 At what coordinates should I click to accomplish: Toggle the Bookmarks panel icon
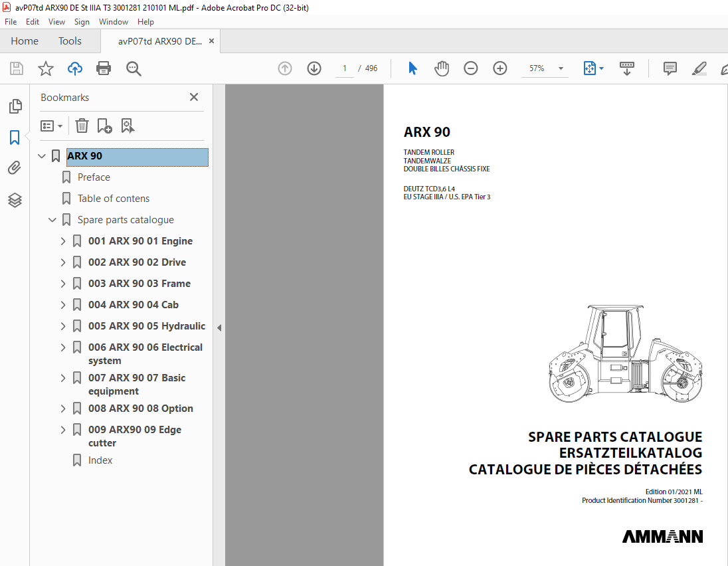(15, 138)
